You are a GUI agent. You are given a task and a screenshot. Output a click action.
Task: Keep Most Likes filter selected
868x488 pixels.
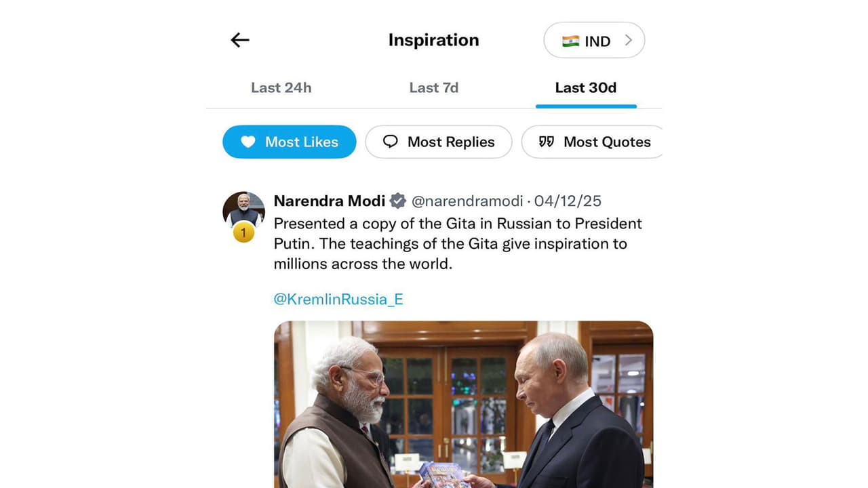tap(289, 142)
